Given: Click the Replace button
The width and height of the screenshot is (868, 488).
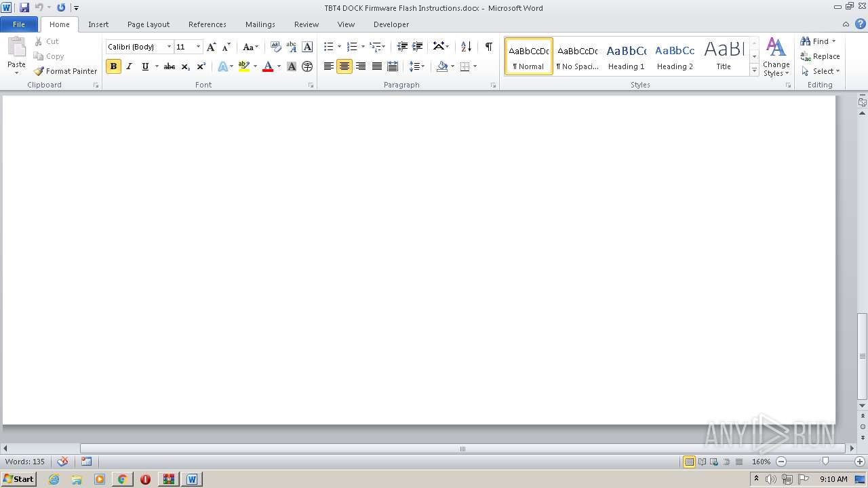Looking at the screenshot, I should (x=821, y=56).
